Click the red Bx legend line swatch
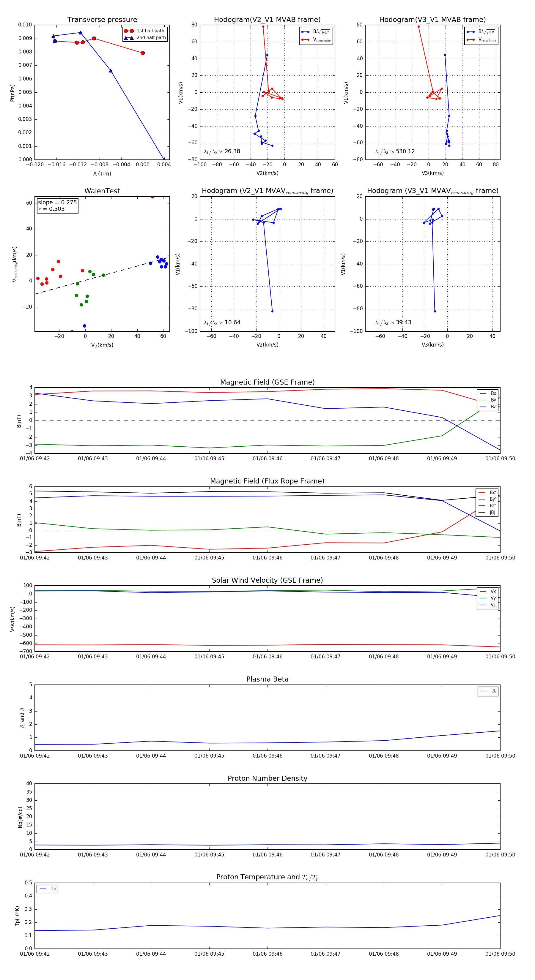The height and width of the screenshot is (980, 535). (483, 393)
